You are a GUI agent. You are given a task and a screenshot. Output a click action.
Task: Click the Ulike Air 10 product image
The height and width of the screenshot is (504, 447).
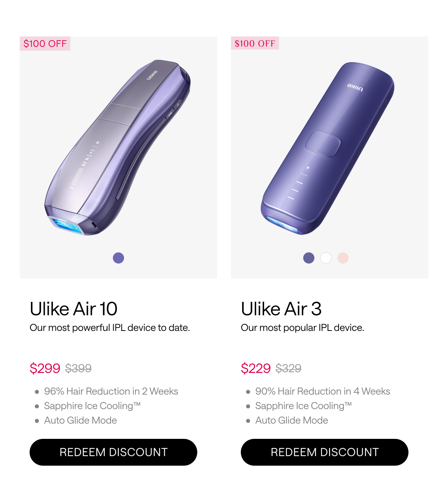point(118,148)
